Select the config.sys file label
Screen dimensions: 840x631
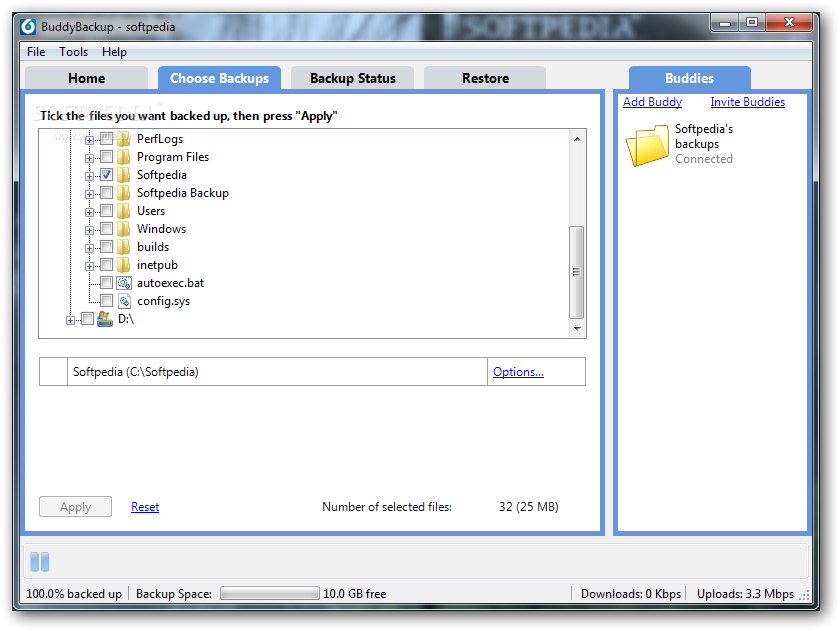click(163, 301)
